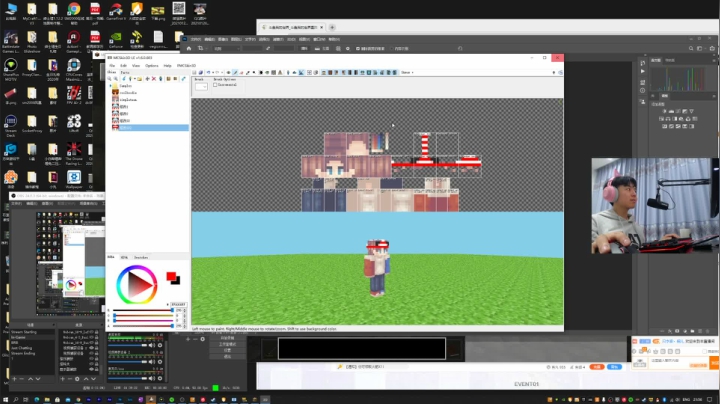Image resolution: width=720 pixels, height=404 pixels.
Task: Toggle lock of first OBS source row
Action: pyautogui.click(x=96, y=332)
